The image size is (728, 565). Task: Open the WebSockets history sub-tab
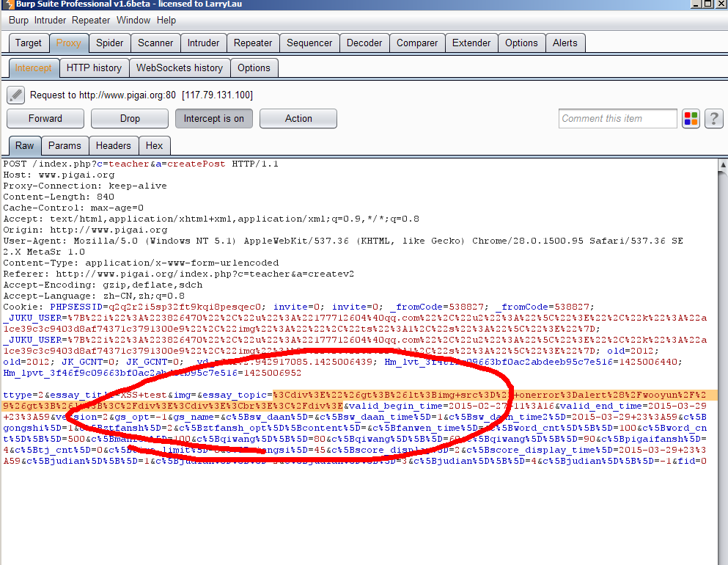180,68
